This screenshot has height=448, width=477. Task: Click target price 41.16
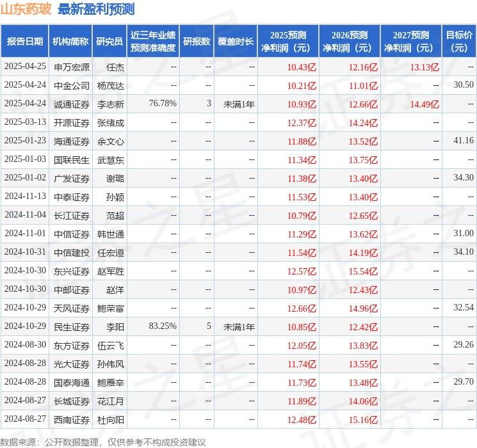click(464, 141)
